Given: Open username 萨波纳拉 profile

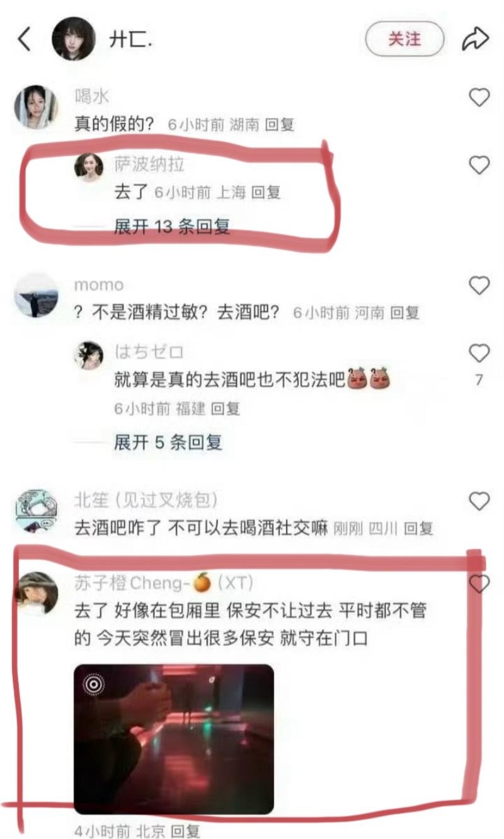Looking at the screenshot, I should point(149,165).
